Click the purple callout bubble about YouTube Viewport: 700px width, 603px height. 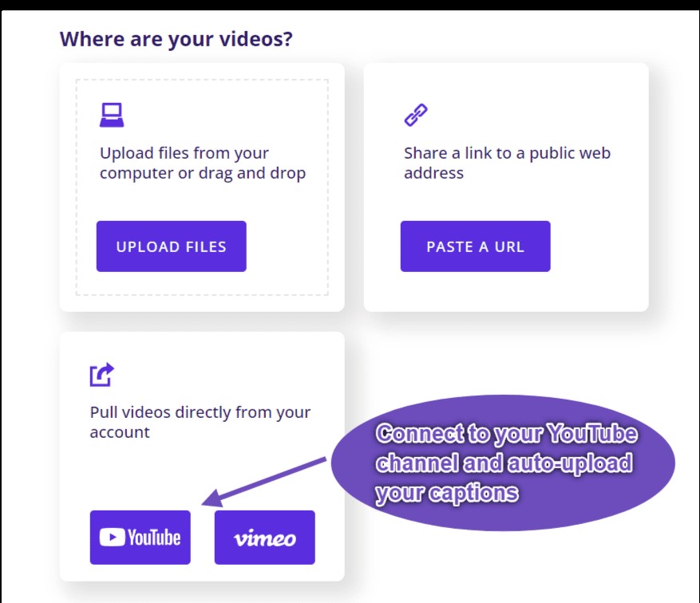click(503, 463)
